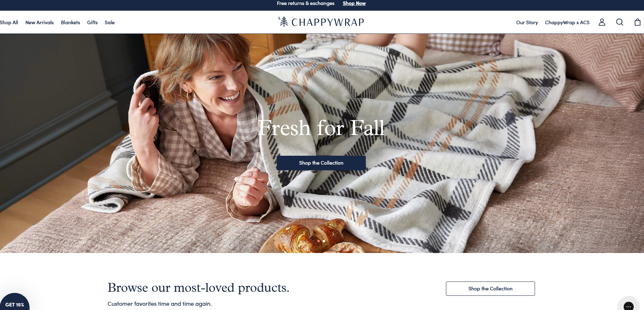Open the Gifts menu item
644x310 pixels.
click(x=92, y=22)
